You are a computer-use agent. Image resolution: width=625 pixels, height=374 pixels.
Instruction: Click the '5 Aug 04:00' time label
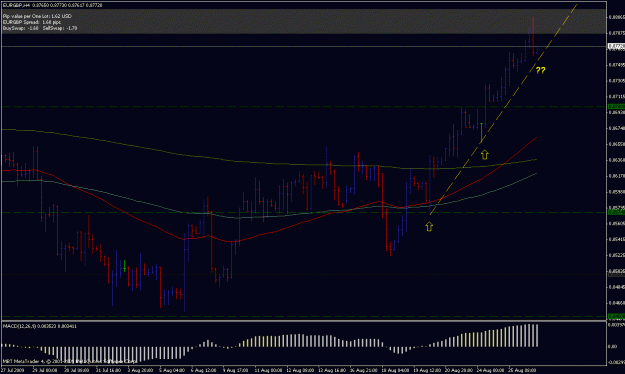coord(172,370)
